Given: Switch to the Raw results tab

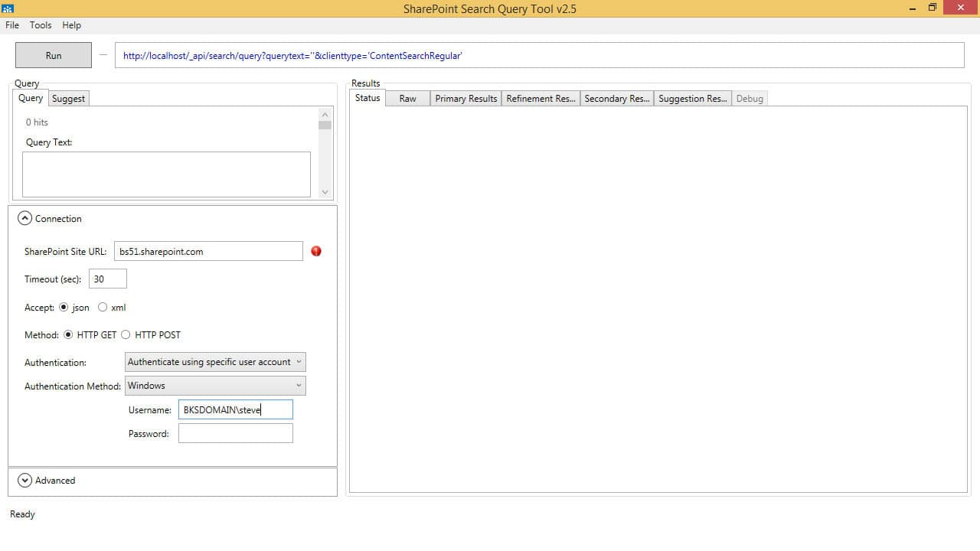Looking at the screenshot, I should [x=407, y=99].
